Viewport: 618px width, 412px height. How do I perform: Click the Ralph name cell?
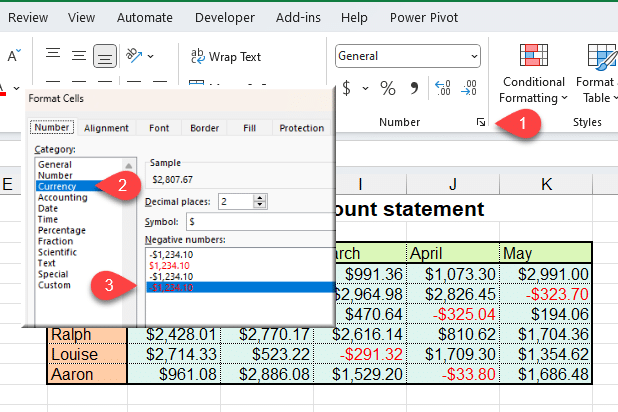[x=87, y=334]
